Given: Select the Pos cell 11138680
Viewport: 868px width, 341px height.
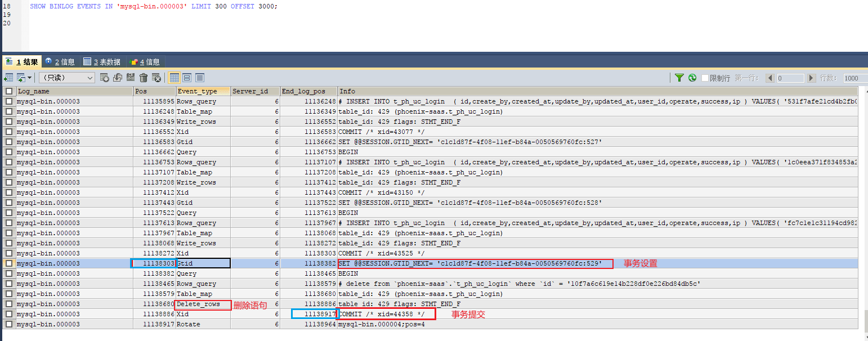Looking at the screenshot, I should coord(155,304).
